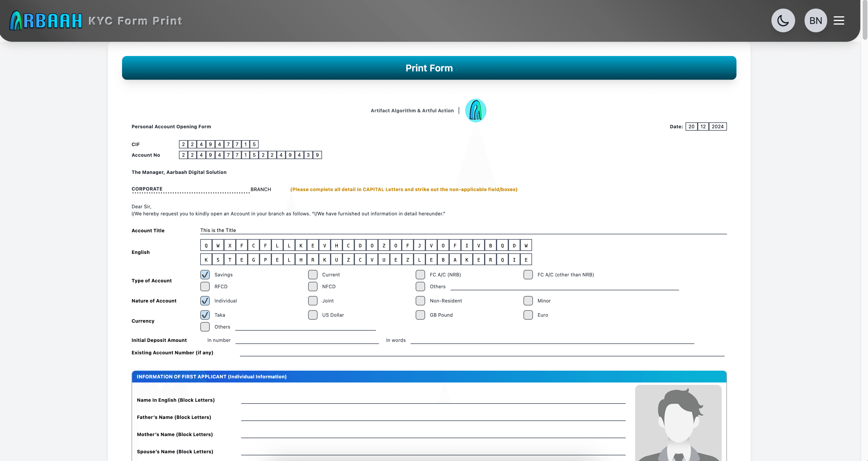868x461 pixels.
Task: Click the CORPORATE branch name
Action: 147,189
